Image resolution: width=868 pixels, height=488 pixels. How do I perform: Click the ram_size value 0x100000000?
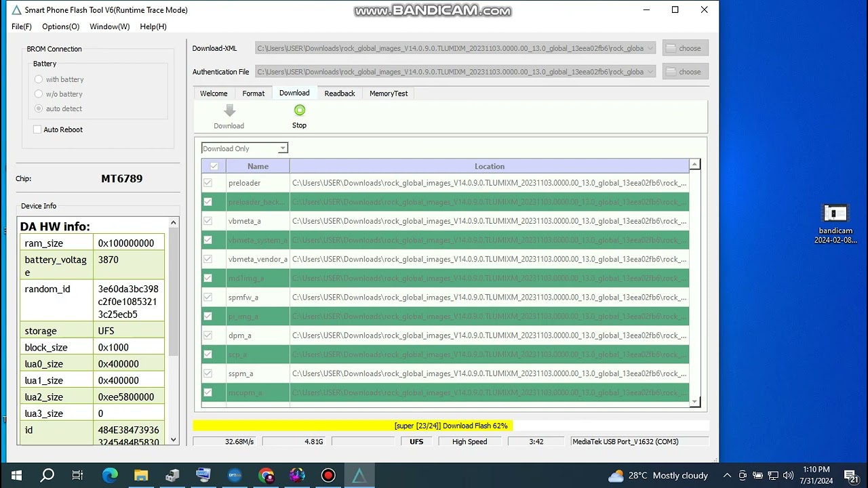(x=126, y=243)
